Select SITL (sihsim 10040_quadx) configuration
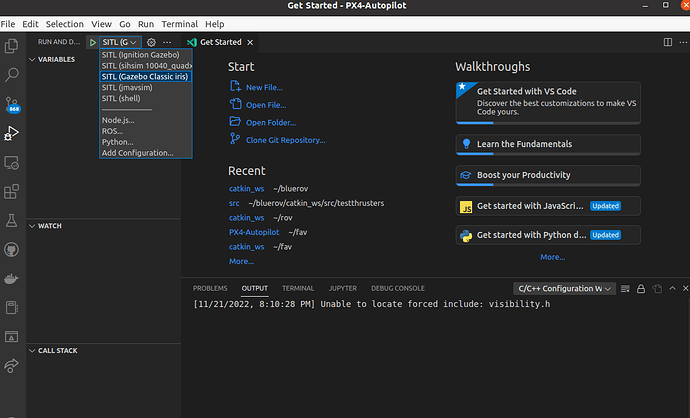Image resolution: width=690 pixels, height=418 pixels. coord(146,66)
